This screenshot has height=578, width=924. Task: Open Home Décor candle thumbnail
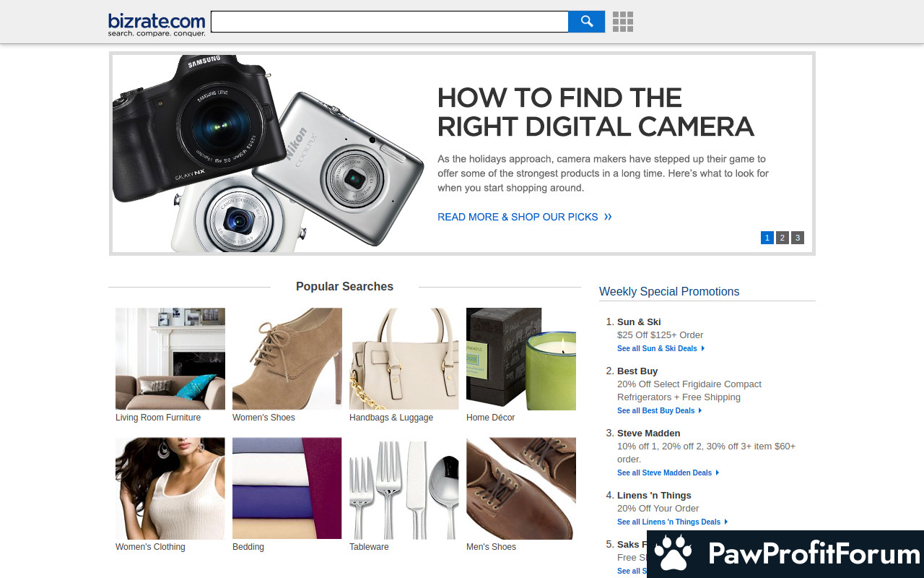click(521, 359)
